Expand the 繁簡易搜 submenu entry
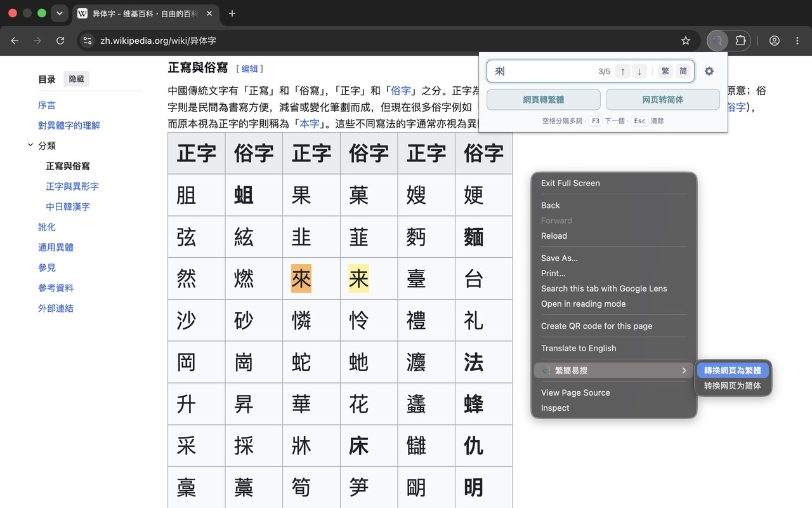Viewport: 812px width, 508px height. pos(614,370)
